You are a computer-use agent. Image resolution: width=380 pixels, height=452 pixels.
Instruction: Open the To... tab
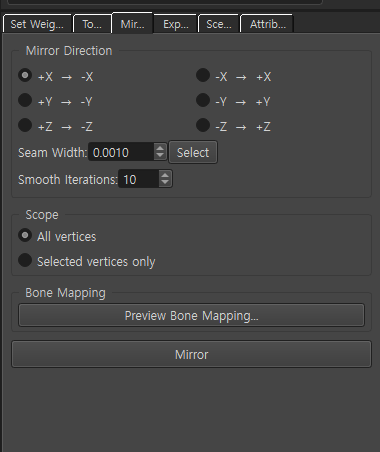point(92,24)
